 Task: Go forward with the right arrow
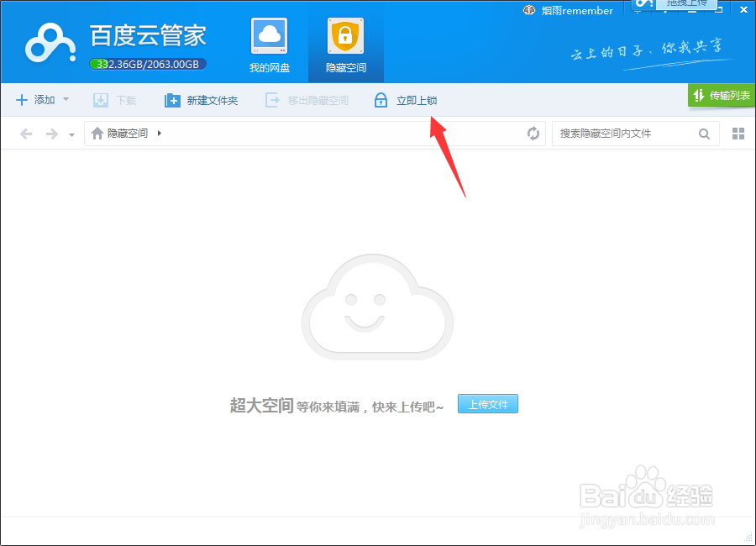click(51, 134)
